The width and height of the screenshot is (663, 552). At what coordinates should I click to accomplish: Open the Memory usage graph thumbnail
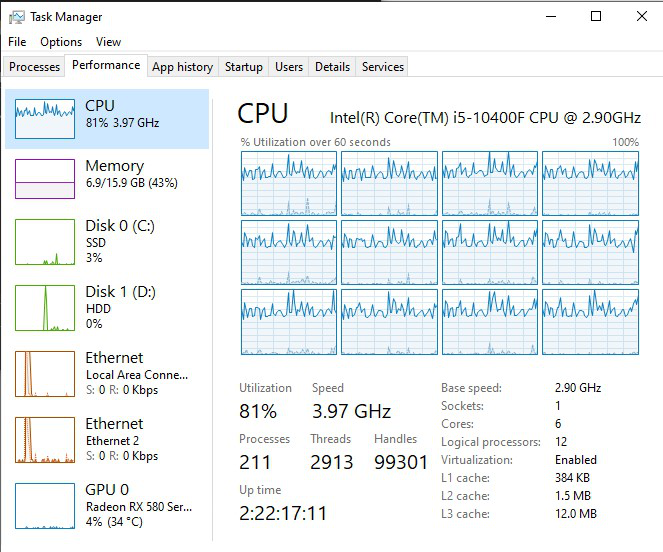(x=45, y=179)
